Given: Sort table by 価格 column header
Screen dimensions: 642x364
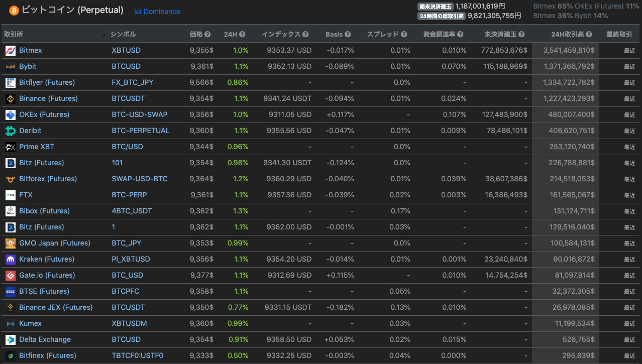Looking at the screenshot, I should [196, 35].
